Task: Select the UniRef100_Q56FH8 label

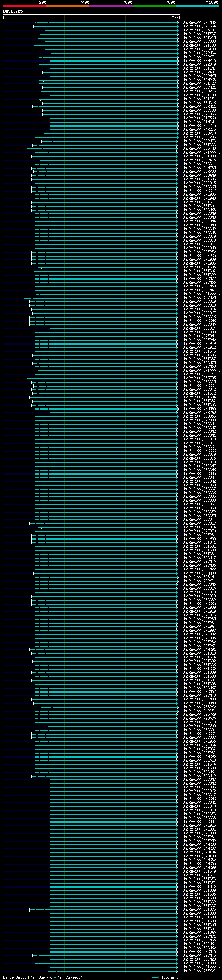Action: point(199,149)
